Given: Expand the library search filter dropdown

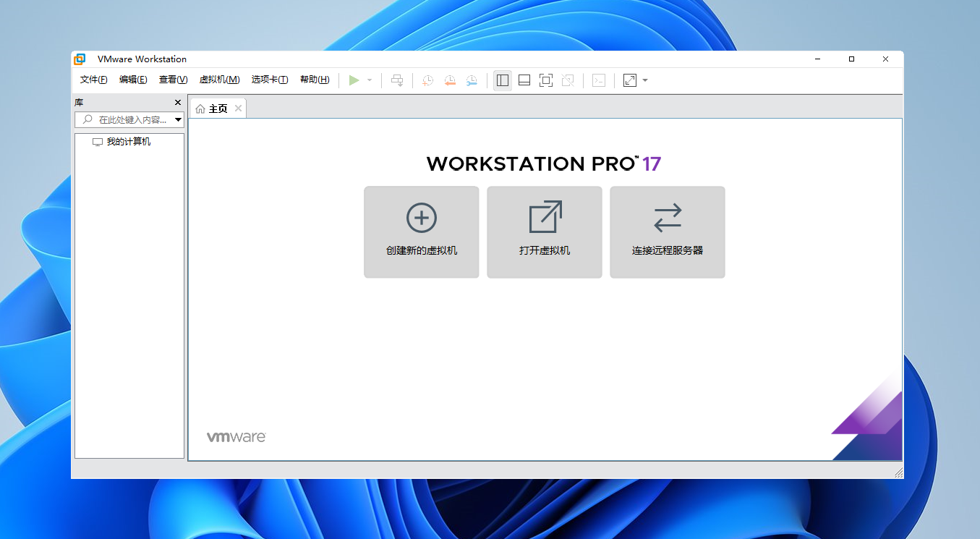Looking at the screenshot, I should point(178,119).
